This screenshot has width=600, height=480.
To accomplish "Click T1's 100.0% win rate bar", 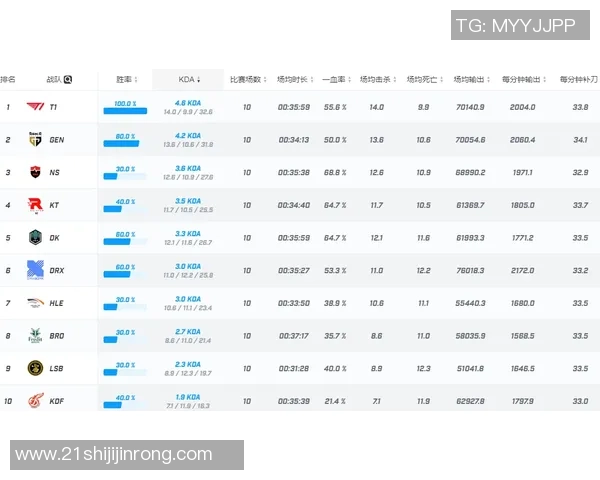I will click(125, 111).
